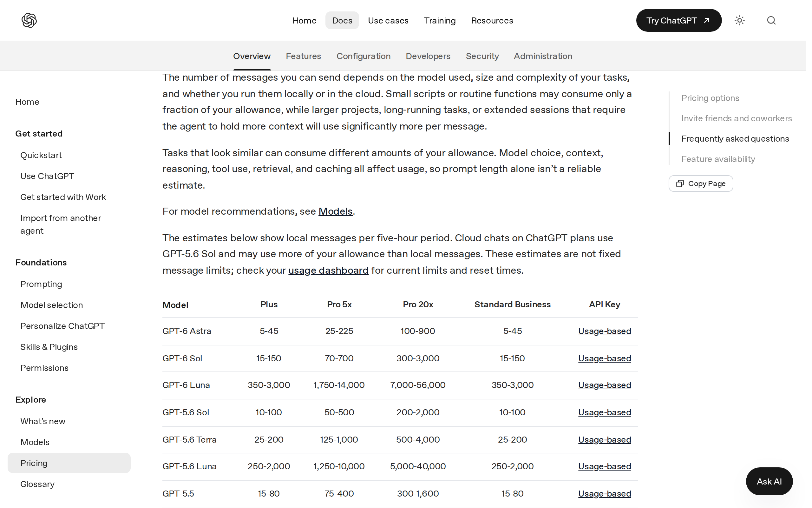Screen dimensions: 812x508
Task: Open Training in top navigation
Action: tap(440, 21)
